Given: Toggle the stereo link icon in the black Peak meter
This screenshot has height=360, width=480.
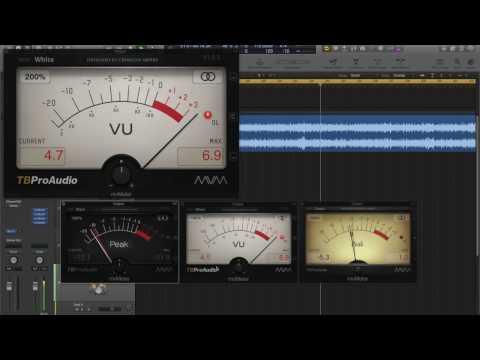Looking at the screenshot, I should (163, 218).
